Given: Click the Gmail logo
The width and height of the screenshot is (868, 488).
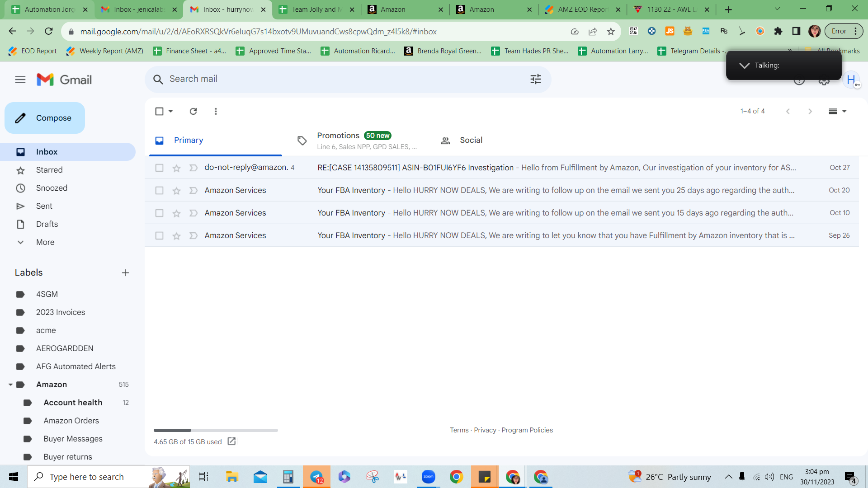Looking at the screenshot, I should (64, 80).
